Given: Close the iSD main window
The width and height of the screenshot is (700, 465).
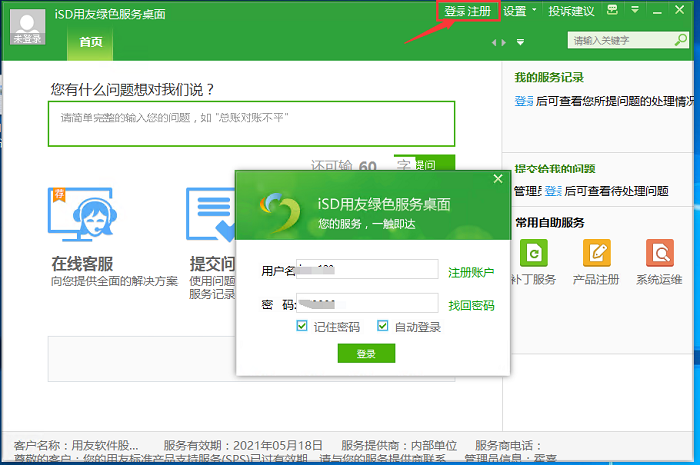Looking at the screenshot, I should (x=679, y=10).
